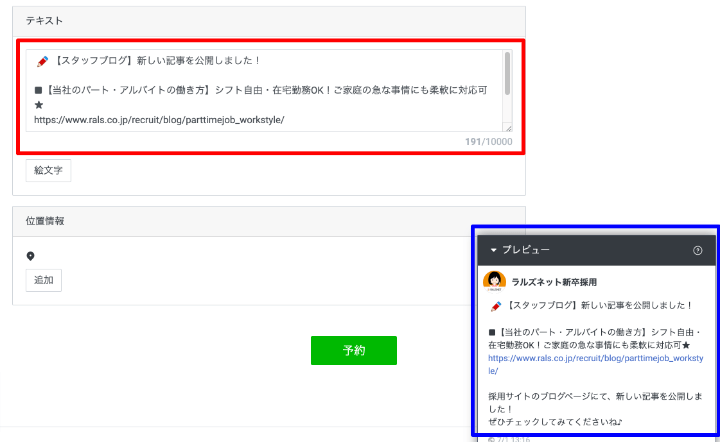This screenshot has height=442, width=720.
Task: Click the 191/10000 character counter
Action: click(x=488, y=142)
